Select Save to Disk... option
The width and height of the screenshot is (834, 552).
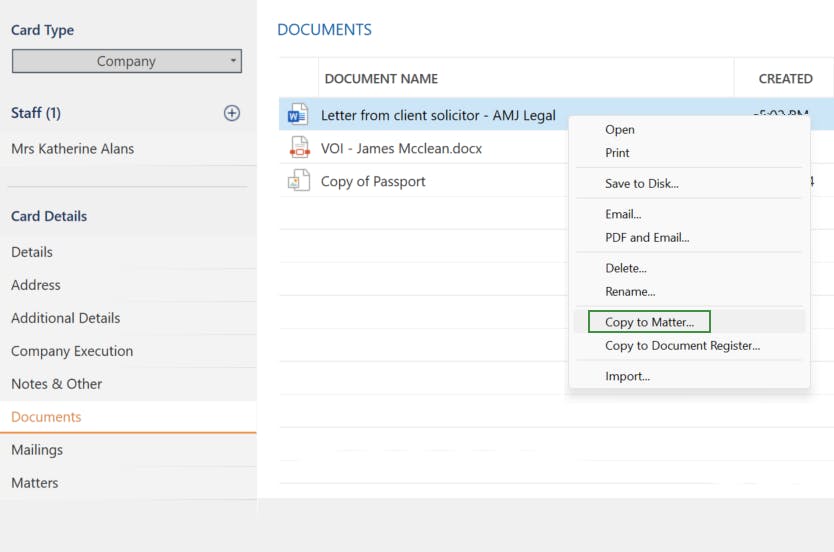coord(641,183)
